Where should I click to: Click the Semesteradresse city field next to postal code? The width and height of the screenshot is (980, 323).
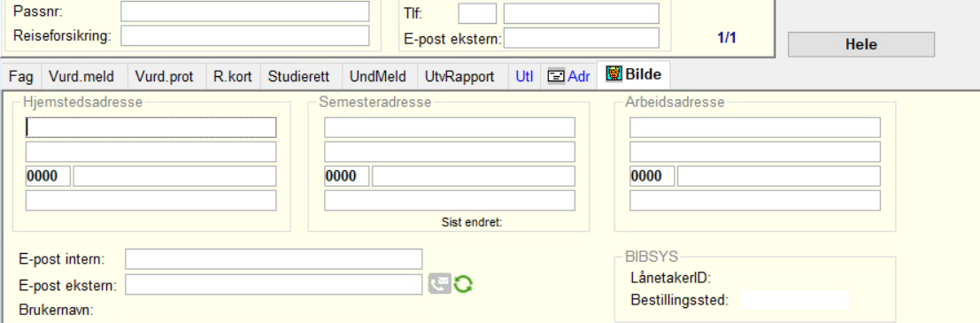473,176
